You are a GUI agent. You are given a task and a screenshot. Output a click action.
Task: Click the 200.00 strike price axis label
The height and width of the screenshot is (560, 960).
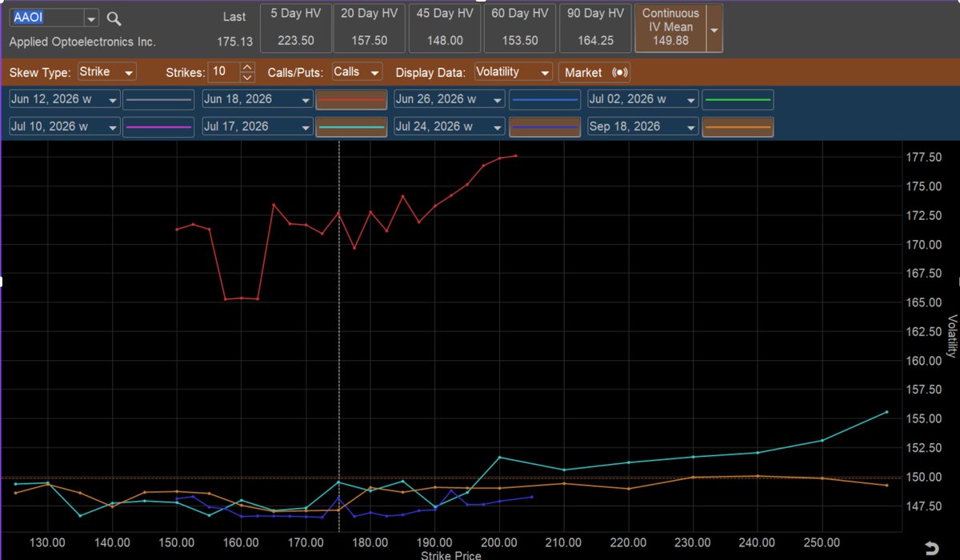(499, 542)
